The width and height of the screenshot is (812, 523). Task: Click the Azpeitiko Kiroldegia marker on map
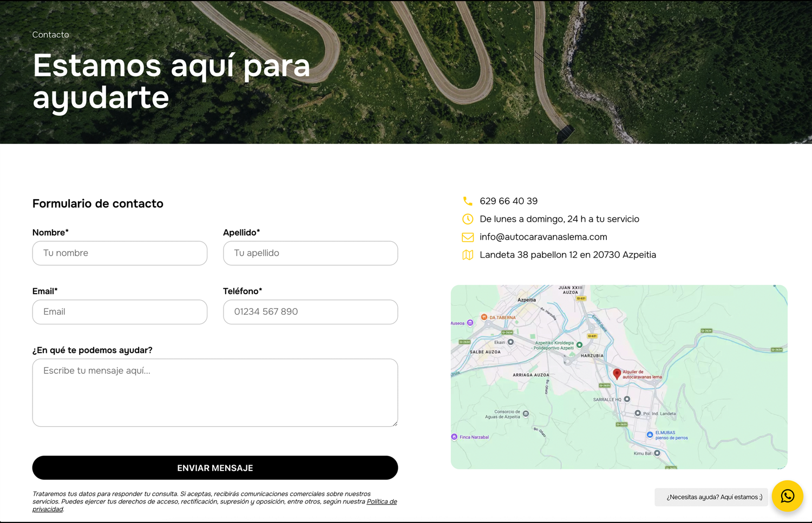(x=579, y=345)
